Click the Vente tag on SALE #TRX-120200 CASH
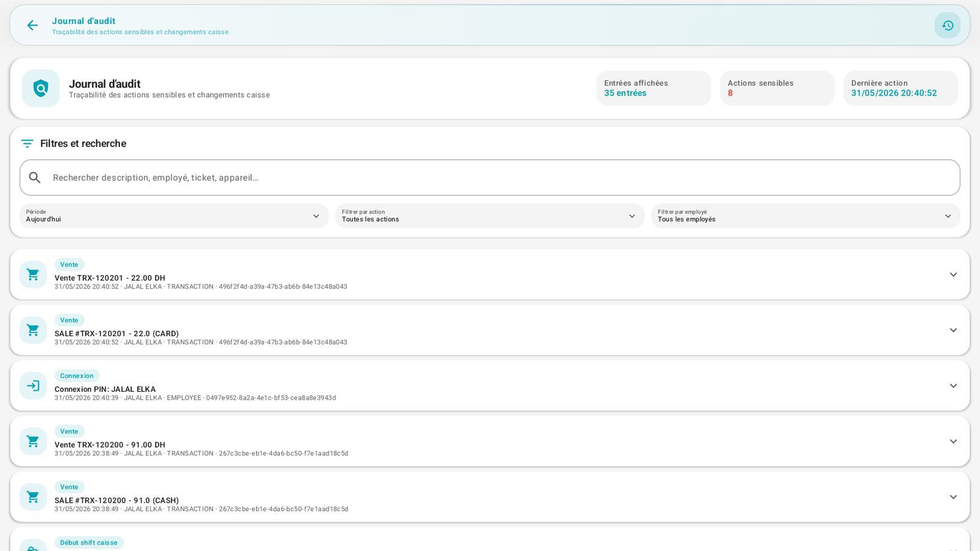 [x=69, y=487]
